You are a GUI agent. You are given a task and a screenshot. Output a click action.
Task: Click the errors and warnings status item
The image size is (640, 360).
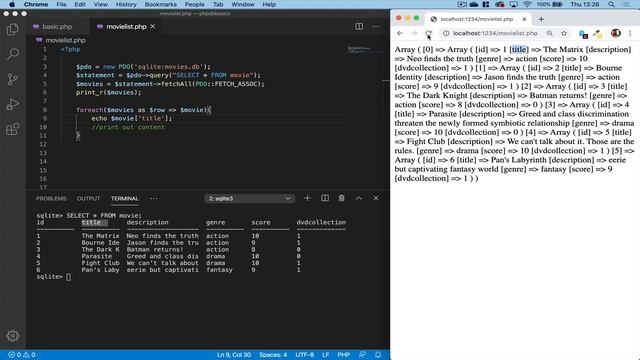(22, 355)
